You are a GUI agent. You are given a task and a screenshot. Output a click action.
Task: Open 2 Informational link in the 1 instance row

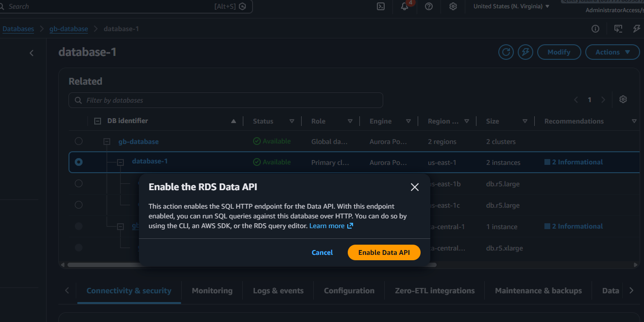[x=574, y=226]
